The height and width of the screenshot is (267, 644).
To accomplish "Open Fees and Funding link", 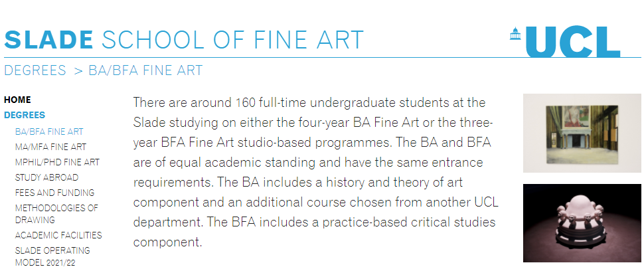I will tap(54, 193).
